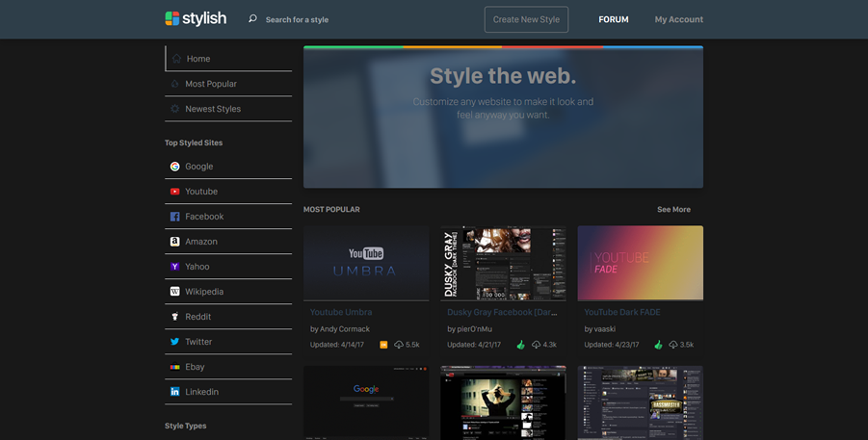The width and height of the screenshot is (868, 440).
Task: Open the Youtube Umbra style title
Action: point(341,312)
